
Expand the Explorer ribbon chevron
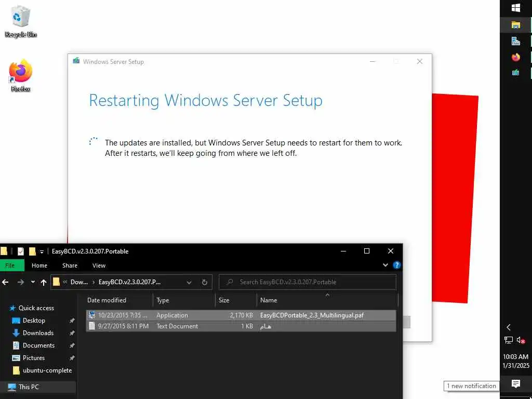(x=385, y=265)
